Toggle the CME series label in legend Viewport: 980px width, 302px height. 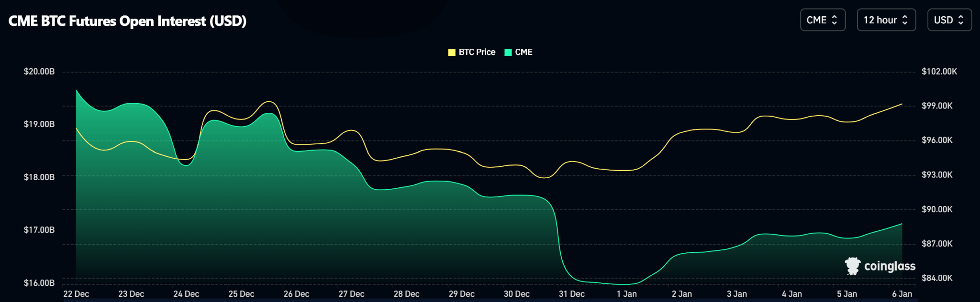pos(523,52)
